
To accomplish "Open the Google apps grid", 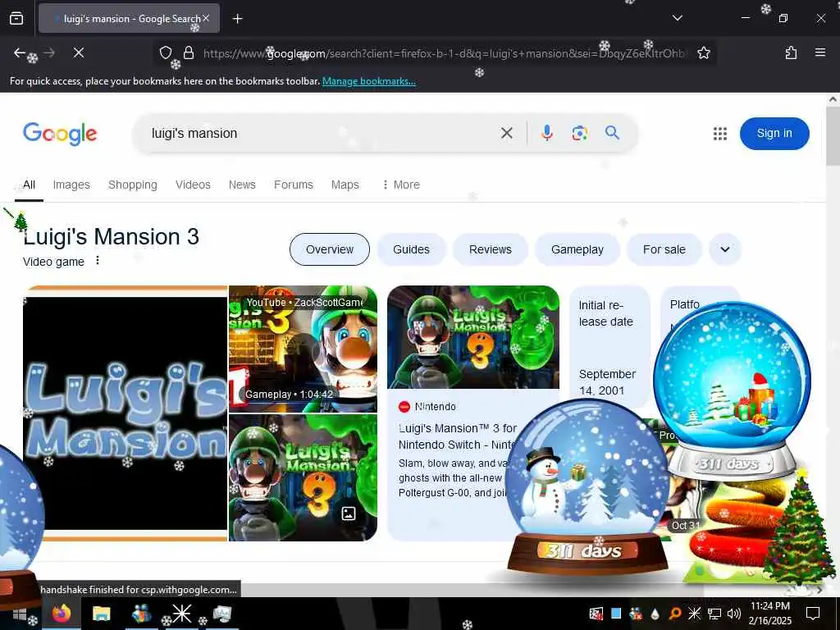I will (x=720, y=134).
